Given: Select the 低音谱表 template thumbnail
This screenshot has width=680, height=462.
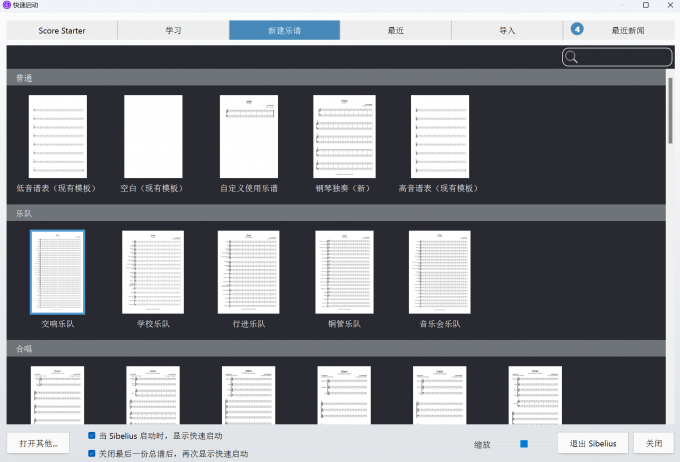Looking at the screenshot, I should tap(57, 137).
